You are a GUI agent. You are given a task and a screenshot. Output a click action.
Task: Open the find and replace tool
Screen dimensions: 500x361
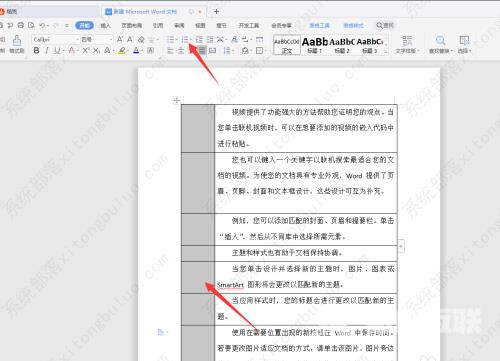coord(440,44)
